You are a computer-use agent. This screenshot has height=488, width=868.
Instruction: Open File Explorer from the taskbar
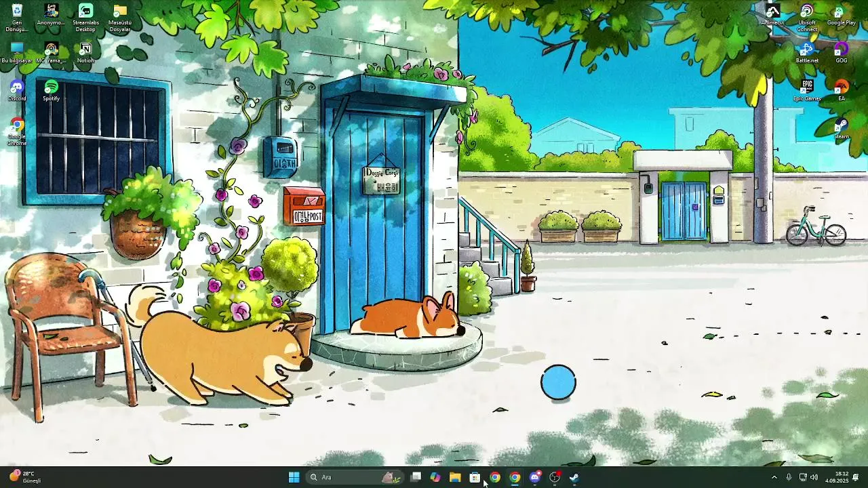point(455,477)
